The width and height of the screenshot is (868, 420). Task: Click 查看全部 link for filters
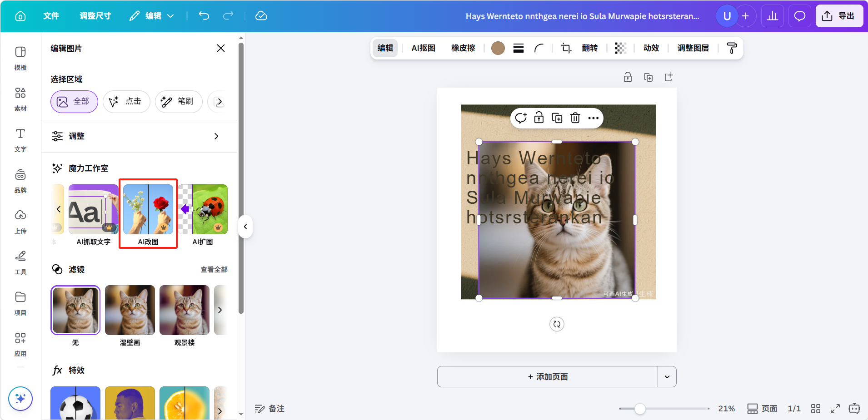tap(214, 270)
